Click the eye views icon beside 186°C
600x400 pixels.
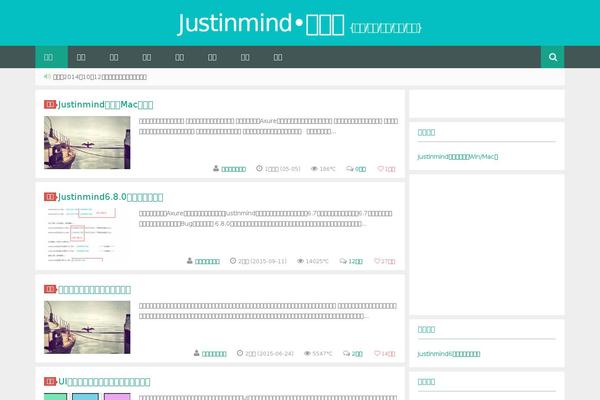[x=314, y=168]
